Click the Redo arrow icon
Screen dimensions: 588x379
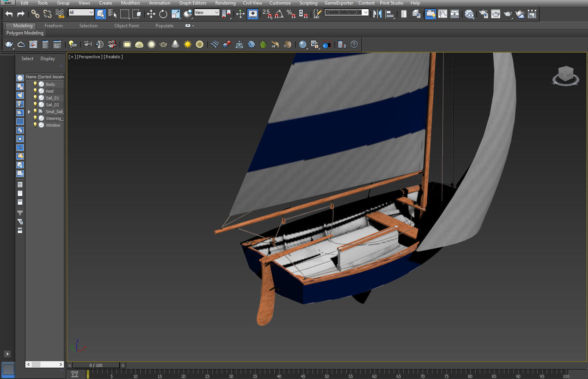pyautogui.click(x=21, y=14)
